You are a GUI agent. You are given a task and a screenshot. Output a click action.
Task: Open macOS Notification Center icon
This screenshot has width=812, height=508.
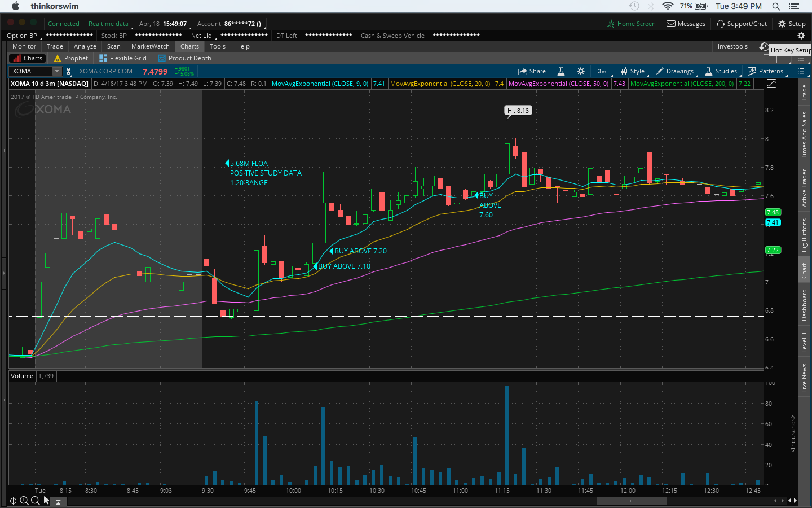click(795, 6)
